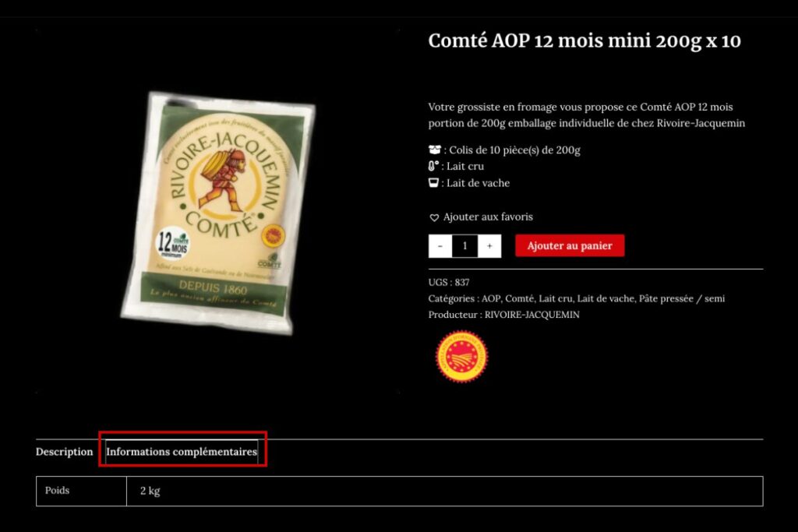The height and width of the screenshot is (532, 798).
Task: Click the milk icon beside Lait de vache
Action: [434, 183]
